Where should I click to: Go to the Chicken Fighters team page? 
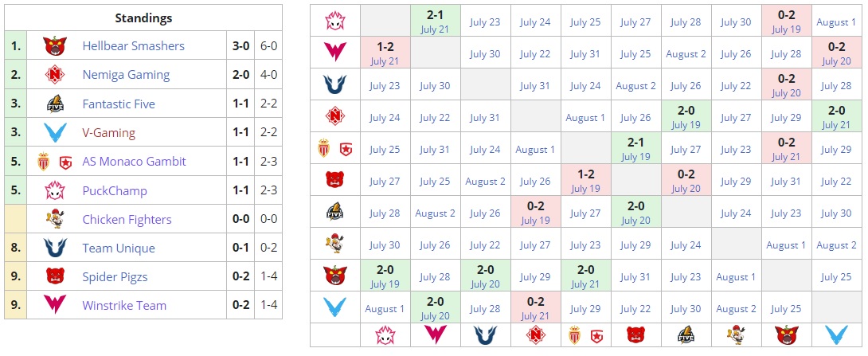pyautogui.click(x=127, y=219)
